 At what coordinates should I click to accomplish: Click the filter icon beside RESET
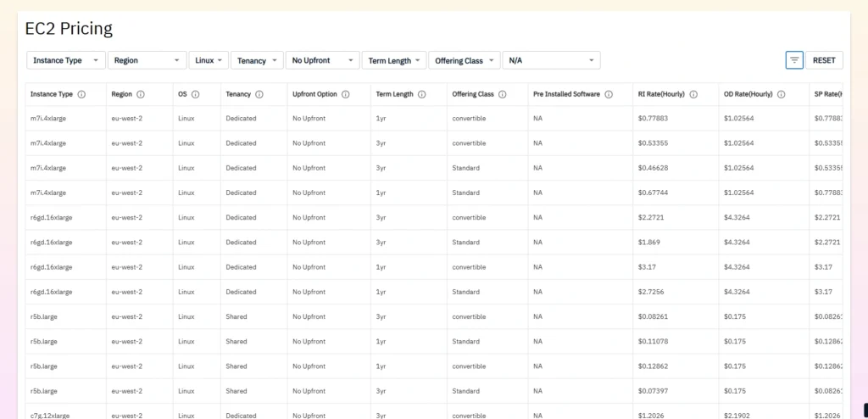794,60
